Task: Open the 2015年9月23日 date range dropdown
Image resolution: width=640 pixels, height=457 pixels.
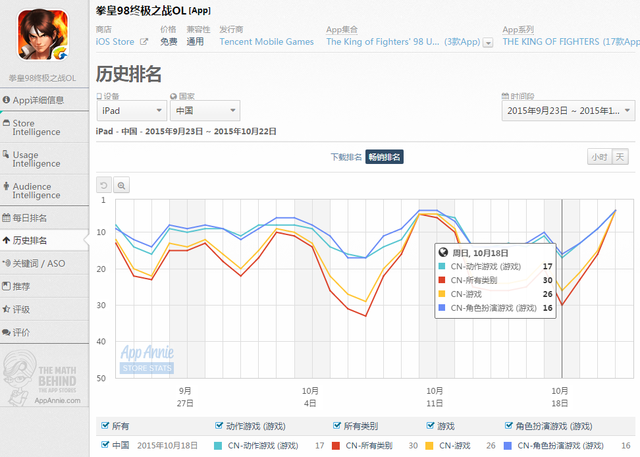Action: pos(568,111)
